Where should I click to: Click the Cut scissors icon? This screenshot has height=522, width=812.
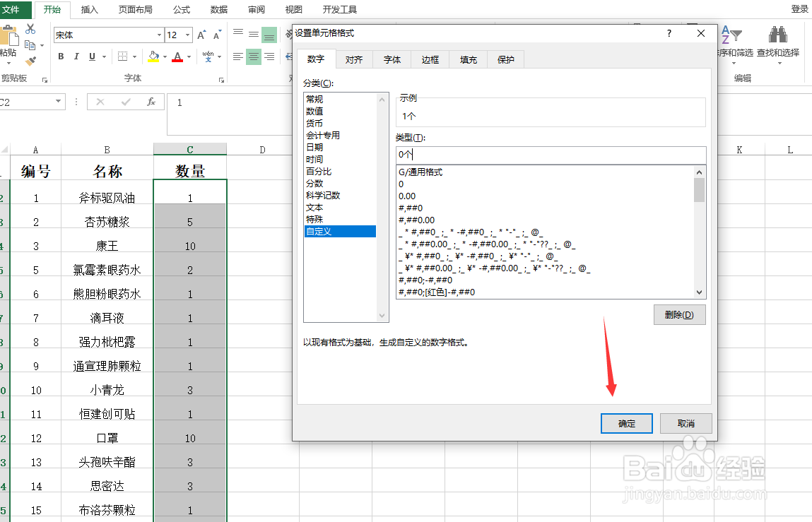pyautogui.click(x=30, y=29)
